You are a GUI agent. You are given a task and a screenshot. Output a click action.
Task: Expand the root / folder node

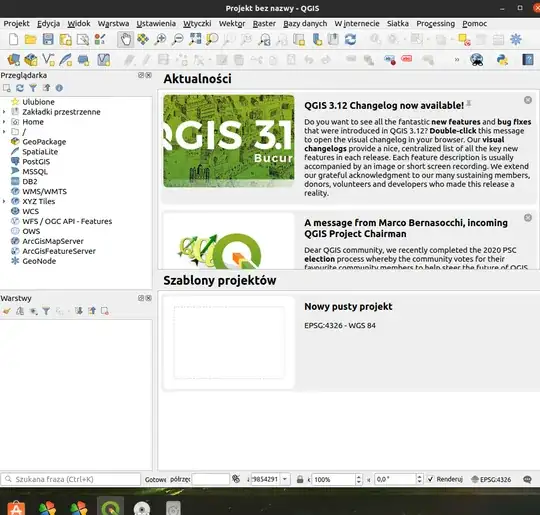[4, 132]
